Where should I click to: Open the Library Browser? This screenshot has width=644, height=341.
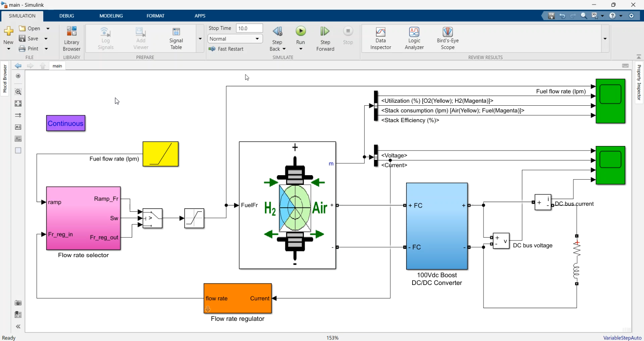72,38
